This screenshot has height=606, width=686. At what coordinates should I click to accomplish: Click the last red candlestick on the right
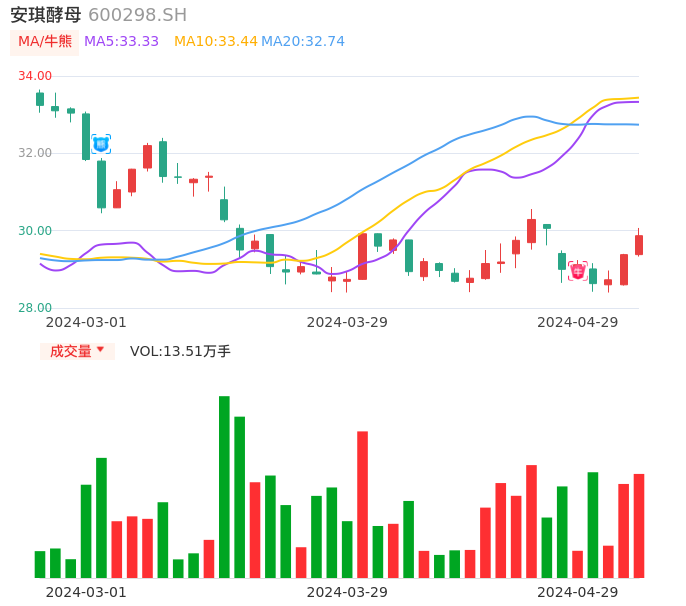pyautogui.click(x=639, y=245)
